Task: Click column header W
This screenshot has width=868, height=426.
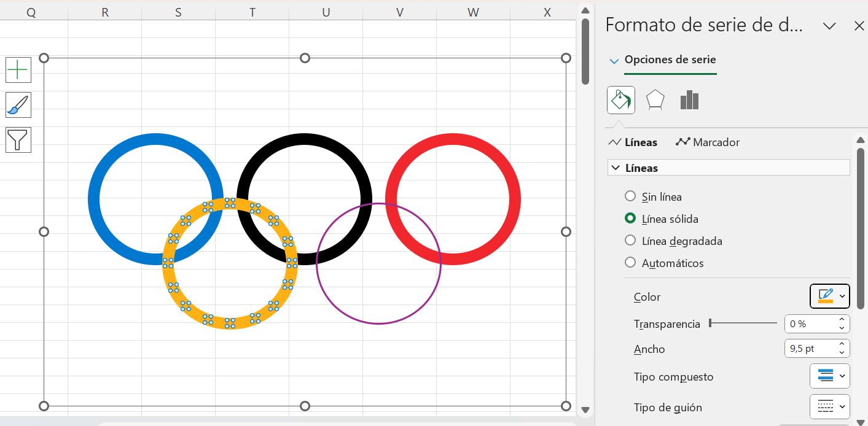Action: pyautogui.click(x=473, y=12)
